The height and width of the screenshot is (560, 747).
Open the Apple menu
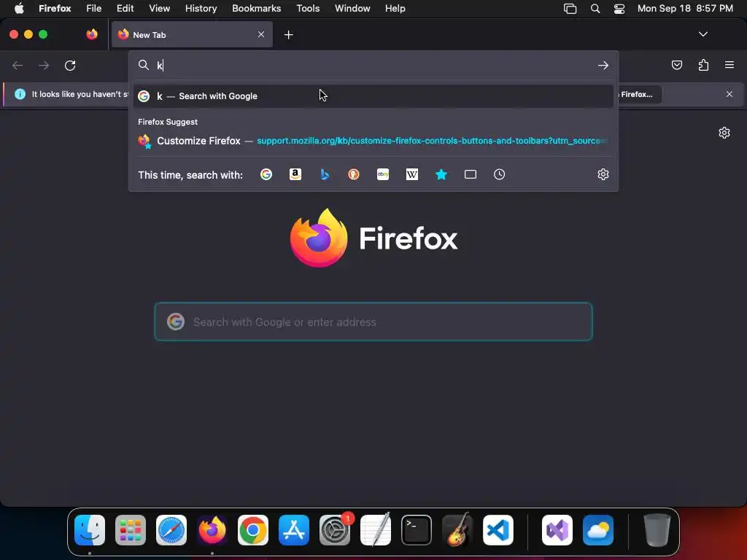coord(19,9)
